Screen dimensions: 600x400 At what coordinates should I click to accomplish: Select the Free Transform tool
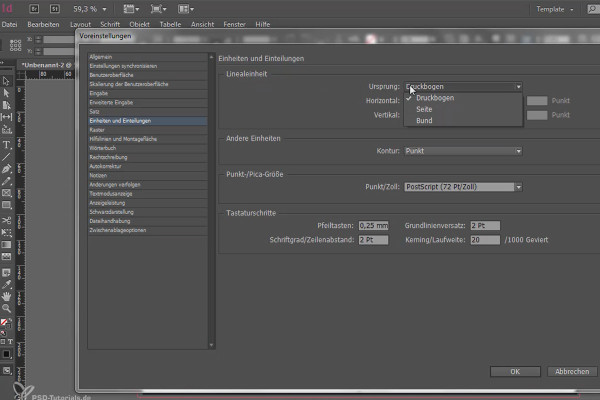pyautogui.click(x=6, y=233)
